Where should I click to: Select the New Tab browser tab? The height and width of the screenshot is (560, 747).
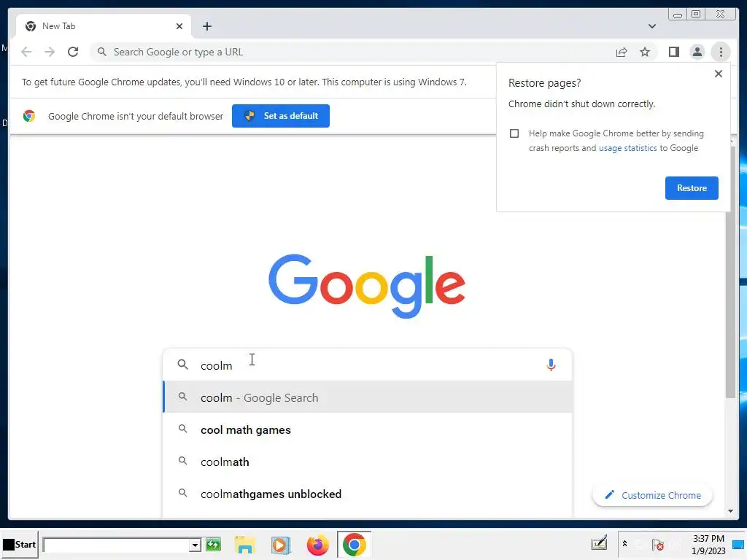tap(104, 26)
